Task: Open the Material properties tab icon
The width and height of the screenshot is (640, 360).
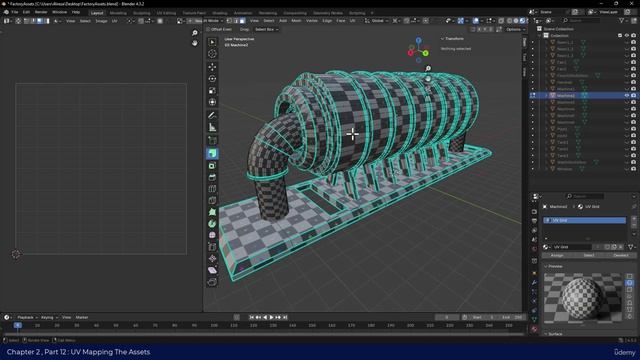Action: coord(534,329)
